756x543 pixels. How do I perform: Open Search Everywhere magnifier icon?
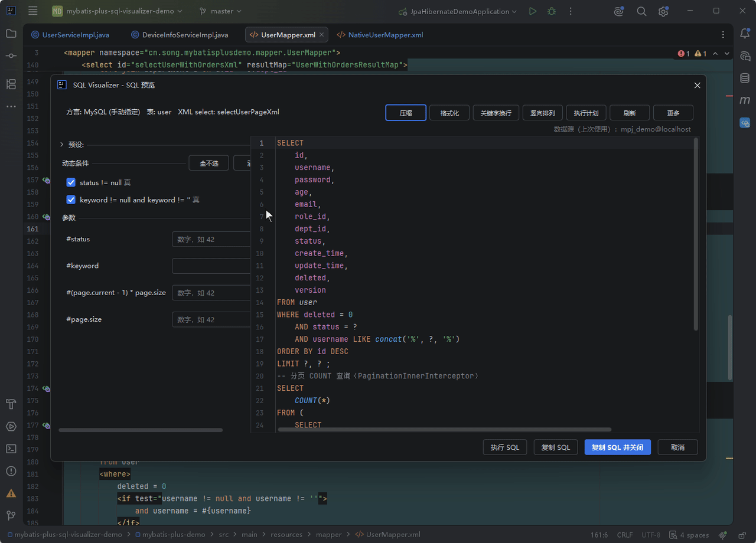click(x=641, y=11)
